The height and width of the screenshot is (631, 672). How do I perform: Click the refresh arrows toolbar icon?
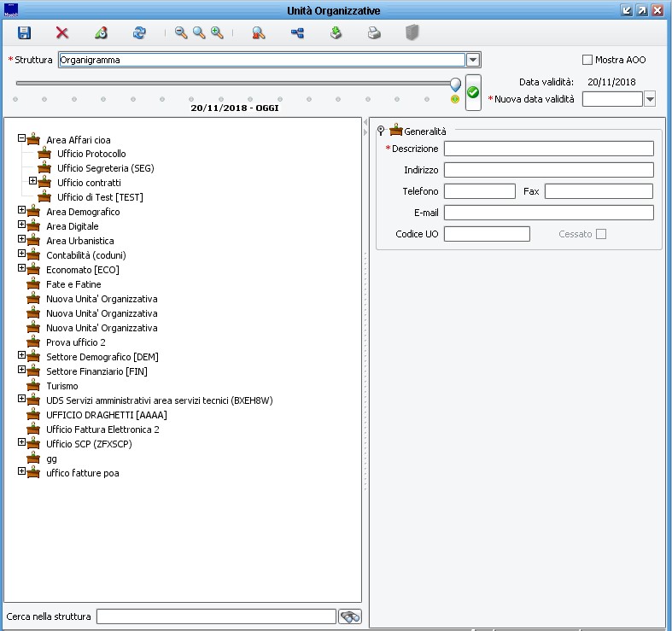(139, 33)
